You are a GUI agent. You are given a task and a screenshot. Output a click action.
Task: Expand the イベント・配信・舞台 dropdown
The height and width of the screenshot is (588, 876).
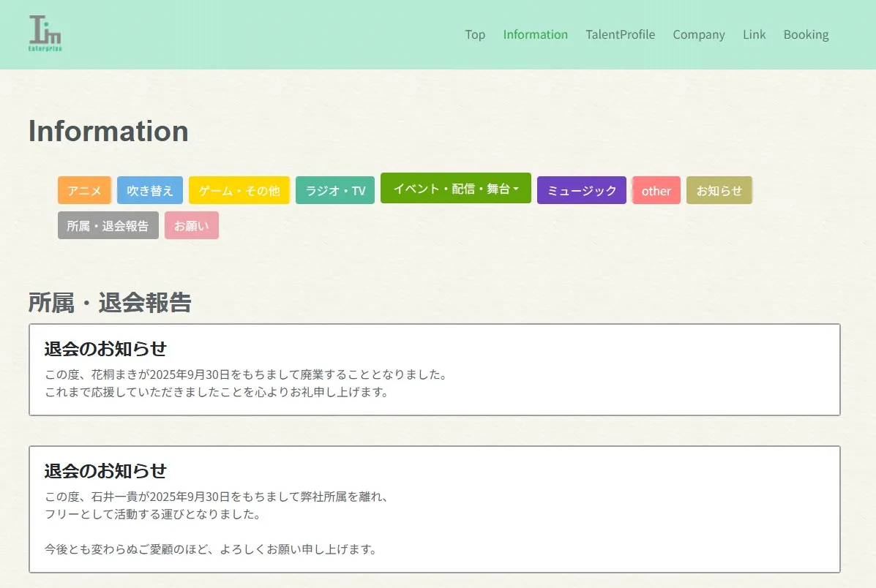click(455, 188)
